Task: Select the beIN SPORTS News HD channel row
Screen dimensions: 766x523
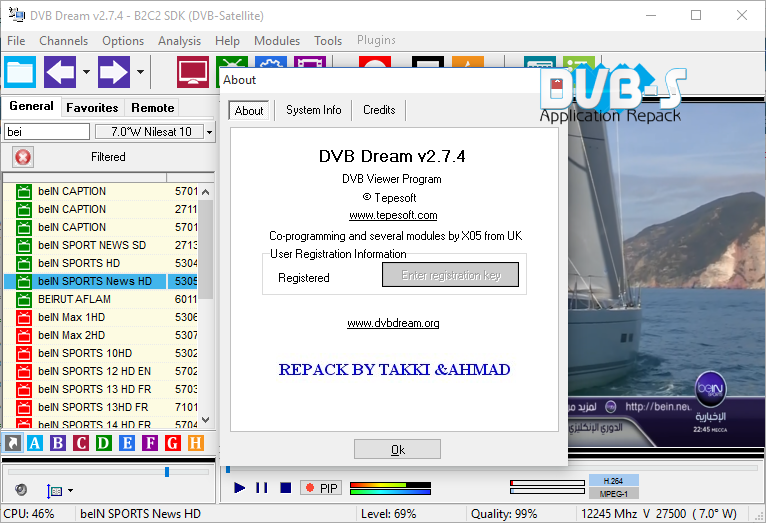Action: coord(101,281)
